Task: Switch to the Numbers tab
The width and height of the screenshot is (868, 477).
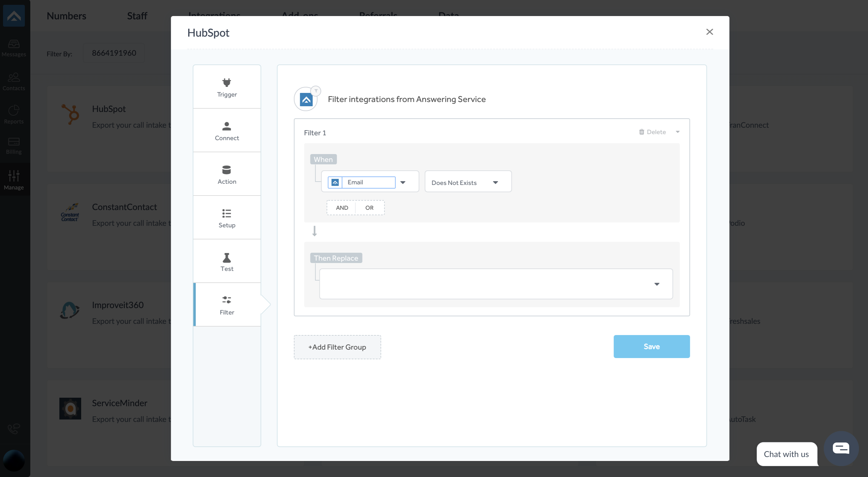Action: [x=66, y=16]
